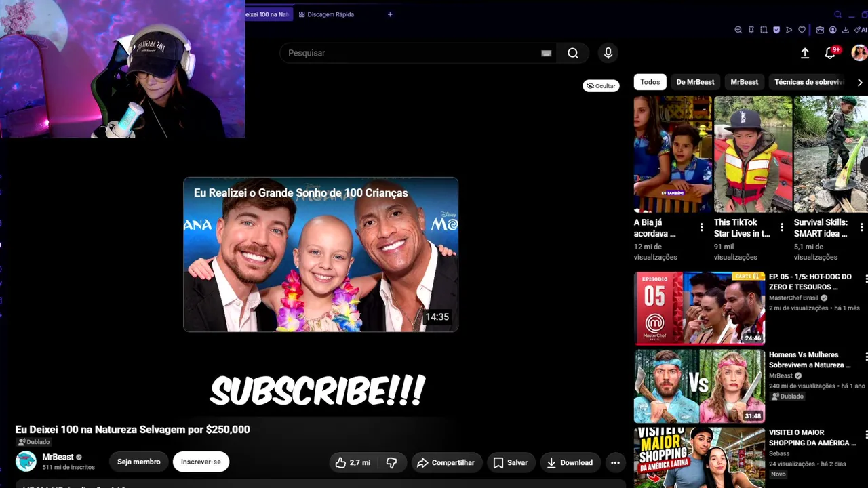Click the "511 mi de inscritos" subscriber count
This screenshot has width=868, height=488.
click(x=68, y=468)
